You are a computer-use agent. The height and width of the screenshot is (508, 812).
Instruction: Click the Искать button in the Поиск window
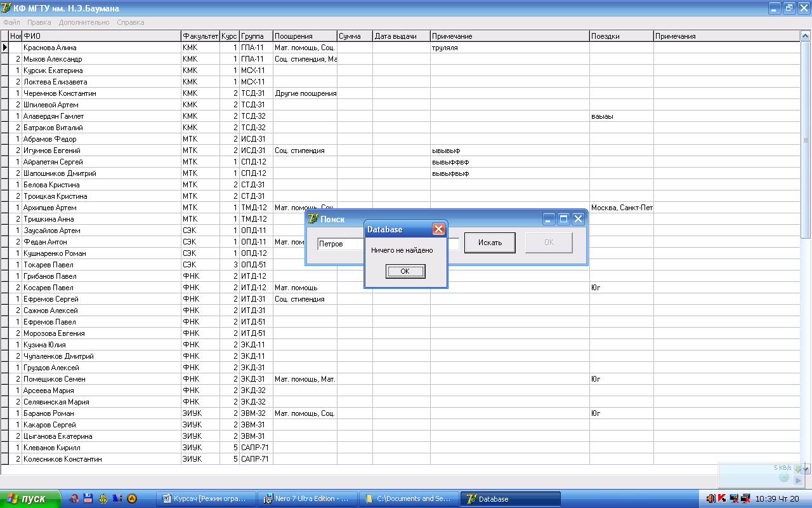[x=490, y=243]
